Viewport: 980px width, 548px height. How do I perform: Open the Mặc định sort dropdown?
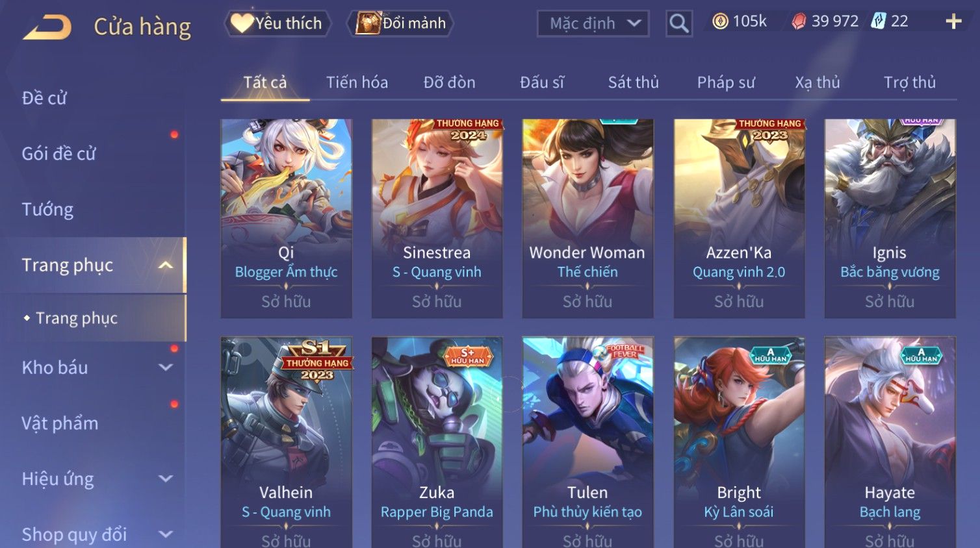[593, 23]
